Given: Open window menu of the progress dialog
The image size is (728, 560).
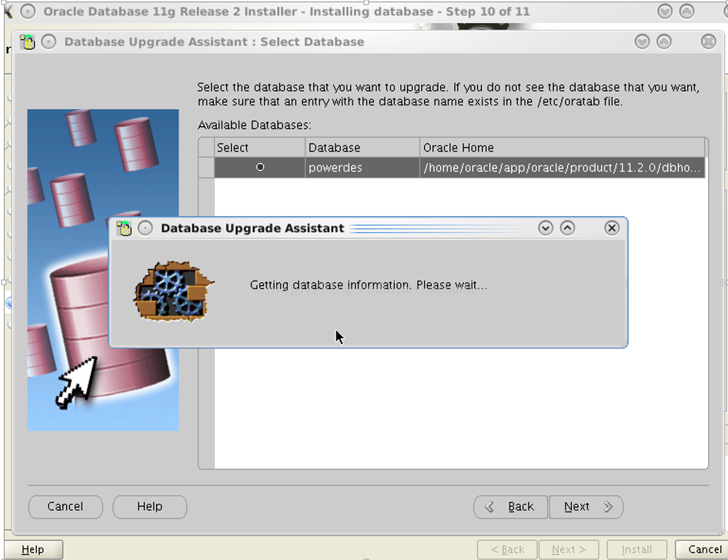Looking at the screenshot, I should click(x=145, y=228).
